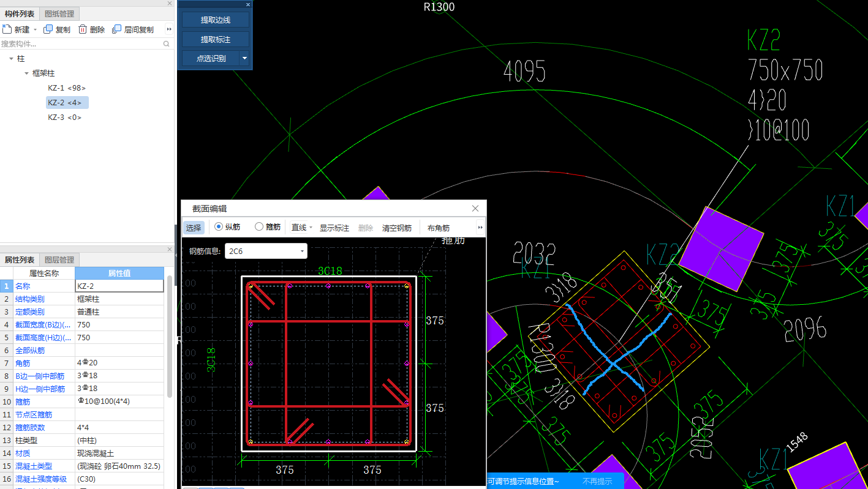Click 清空钢筋 in section editor toolbar

pos(397,228)
